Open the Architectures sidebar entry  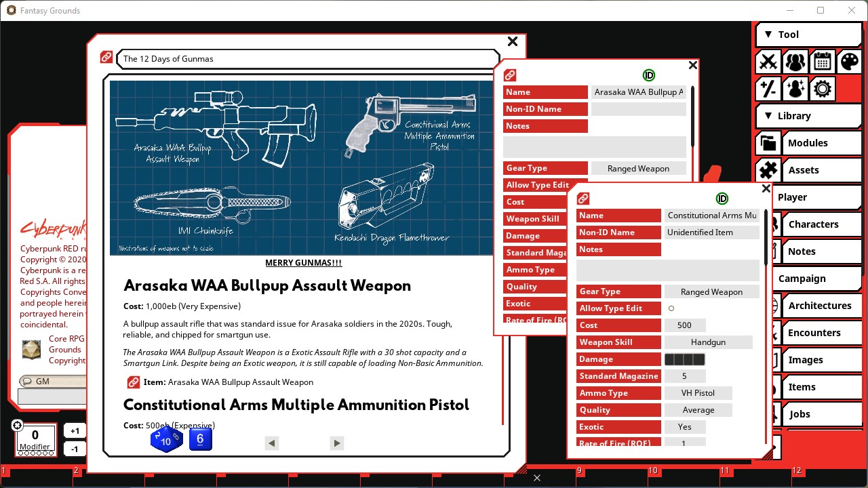822,306
